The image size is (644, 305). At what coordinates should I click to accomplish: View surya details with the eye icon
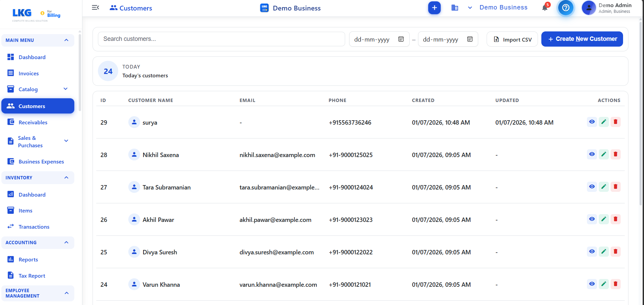pyautogui.click(x=592, y=122)
